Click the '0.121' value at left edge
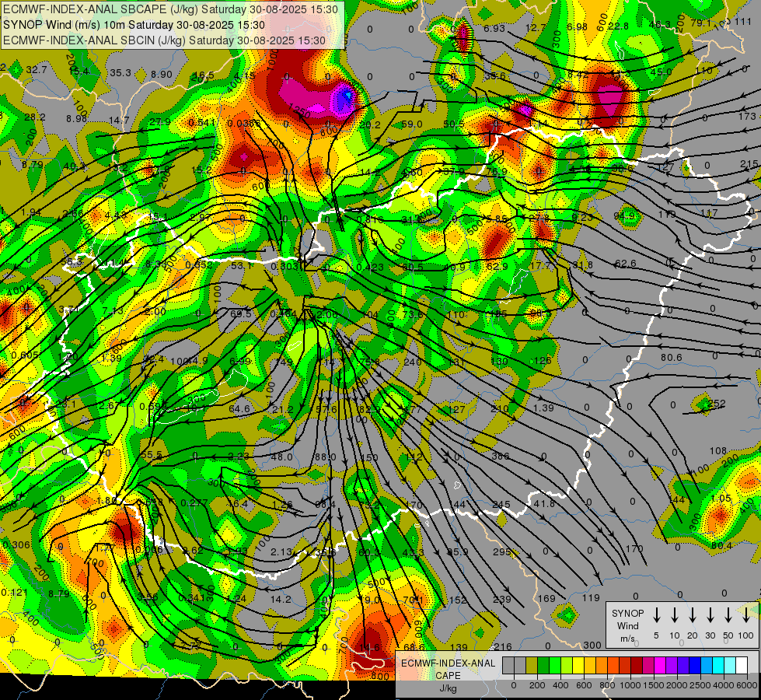Viewport: 761px width, 700px height. [15, 593]
